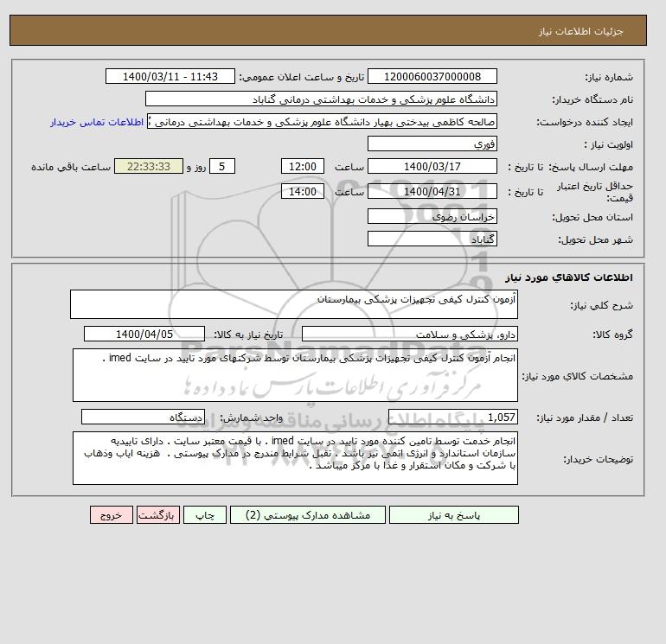
Task: Open مشاهده مدارک پیوستی (2) attachments
Action: 308,515
